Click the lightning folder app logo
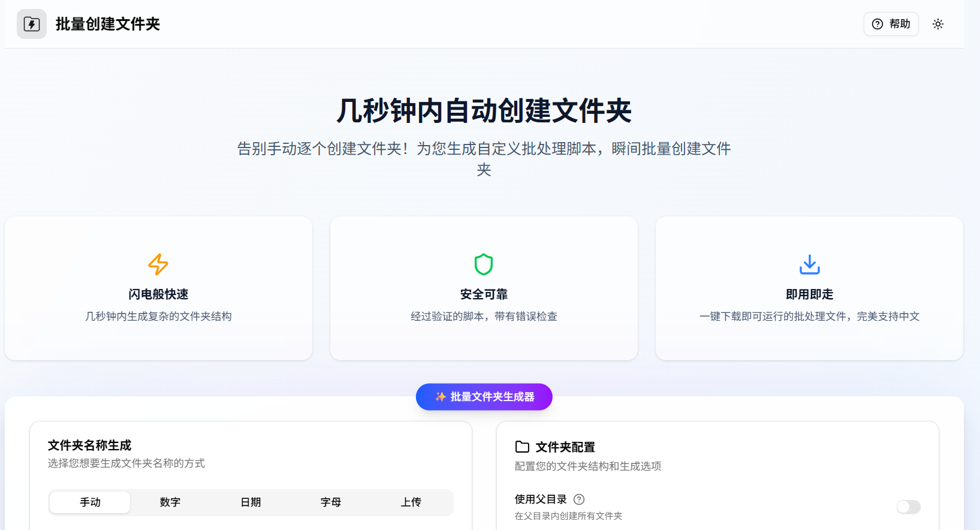980x530 pixels. (x=32, y=24)
